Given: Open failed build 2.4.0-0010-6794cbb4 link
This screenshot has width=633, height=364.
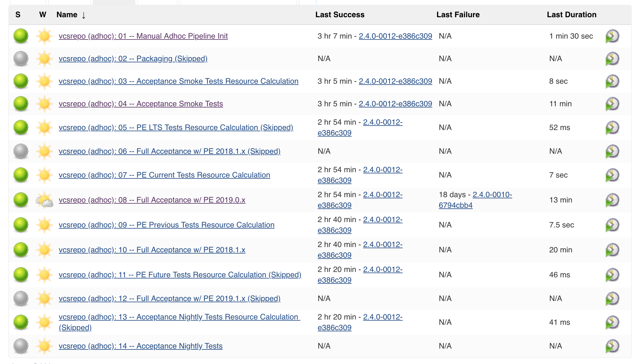Looking at the screenshot, I should [492, 195].
